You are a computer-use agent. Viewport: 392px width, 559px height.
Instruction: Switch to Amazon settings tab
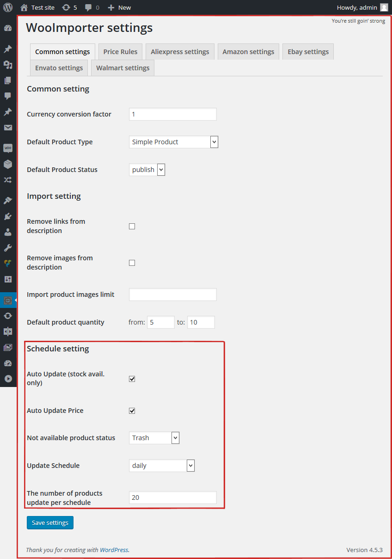pyautogui.click(x=249, y=52)
